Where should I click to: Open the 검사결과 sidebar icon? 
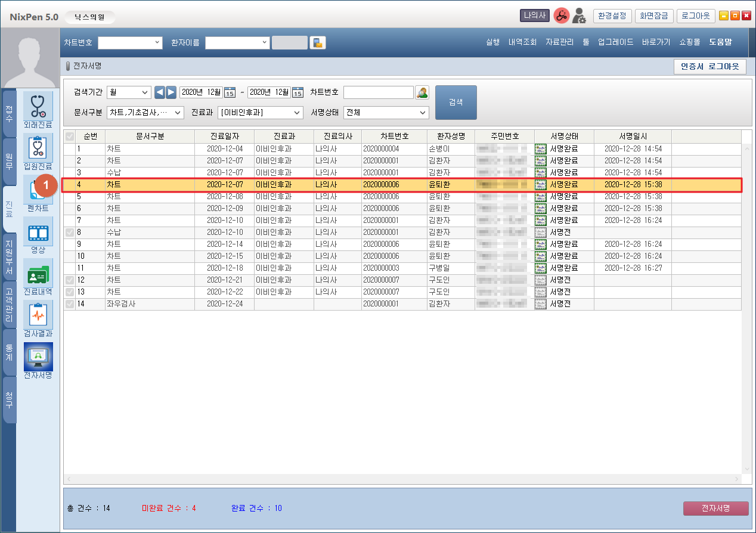click(x=38, y=315)
